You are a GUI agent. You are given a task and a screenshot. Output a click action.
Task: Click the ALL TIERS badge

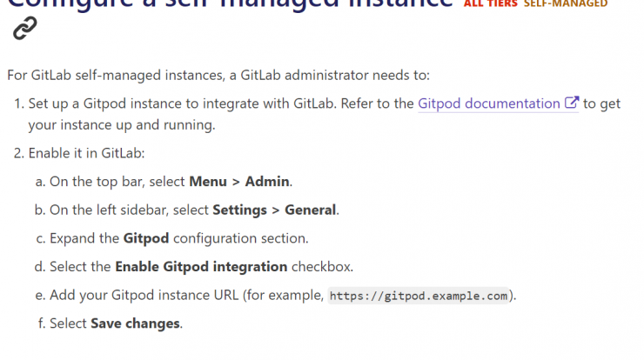[490, 3]
